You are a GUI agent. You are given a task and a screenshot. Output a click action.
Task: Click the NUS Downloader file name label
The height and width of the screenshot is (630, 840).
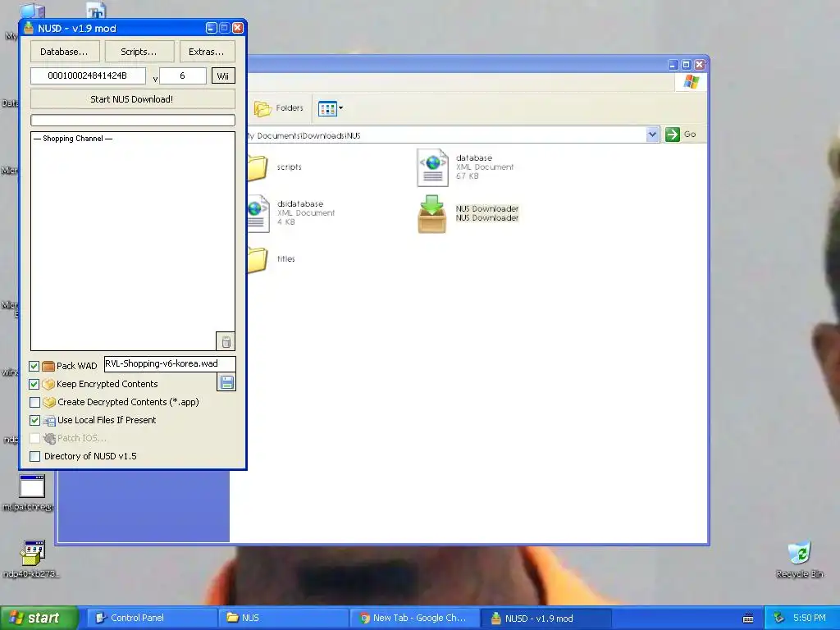487,209
